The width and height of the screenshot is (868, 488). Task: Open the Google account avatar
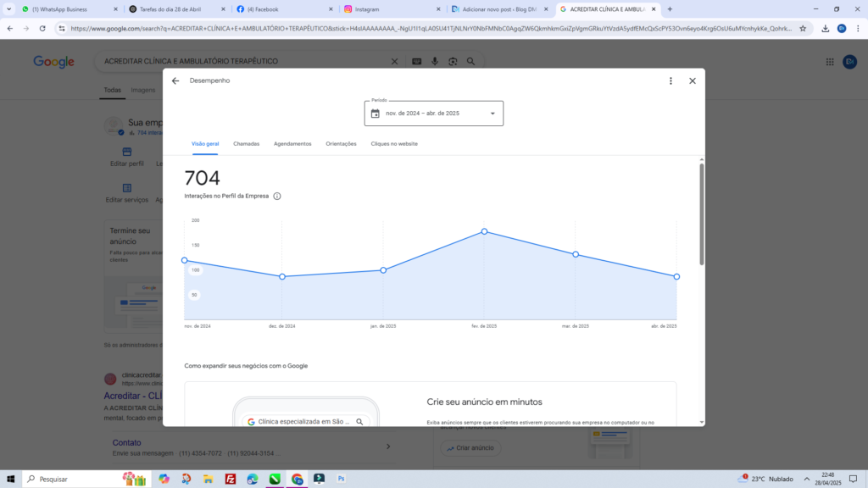pyautogui.click(x=849, y=62)
